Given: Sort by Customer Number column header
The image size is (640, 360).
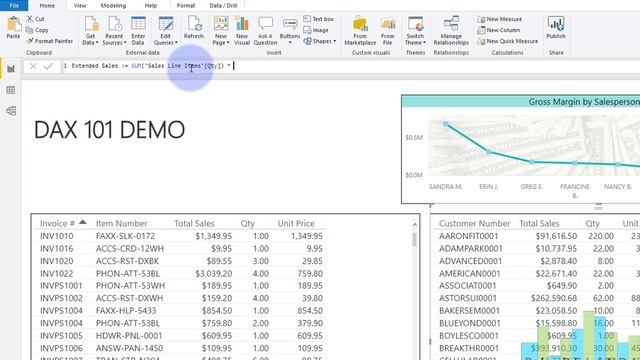Looking at the screenshot, I should point(474,223).
